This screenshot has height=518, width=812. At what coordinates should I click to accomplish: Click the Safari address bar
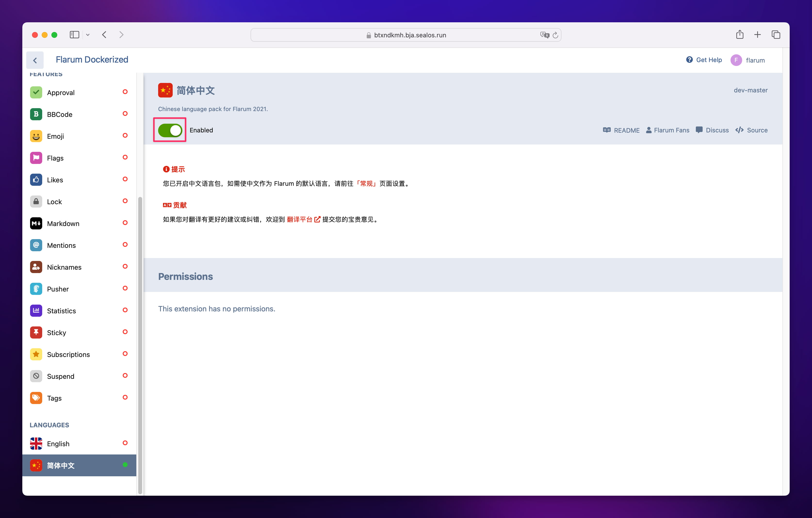coord(406,35)
